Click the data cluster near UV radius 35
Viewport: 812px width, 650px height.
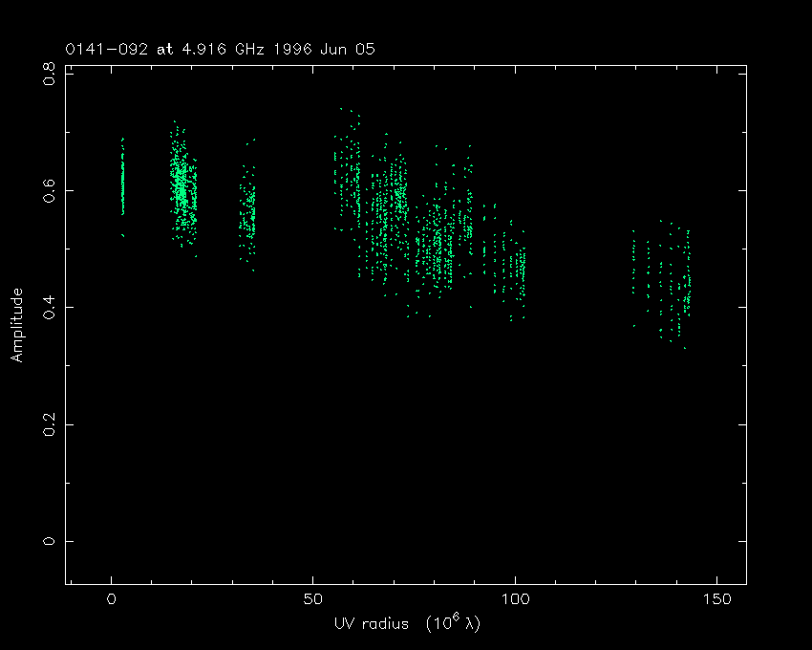(x=248, y=215)
